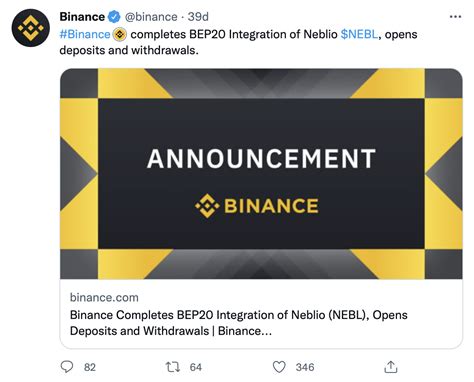Open the 39d timestamp link

pyautogui.click(x=198, y=17)
